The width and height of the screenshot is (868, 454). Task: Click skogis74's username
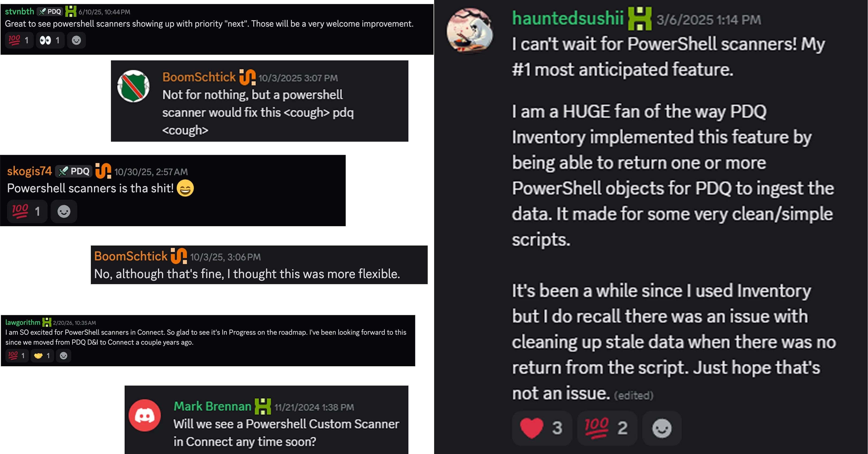point(29,171)
